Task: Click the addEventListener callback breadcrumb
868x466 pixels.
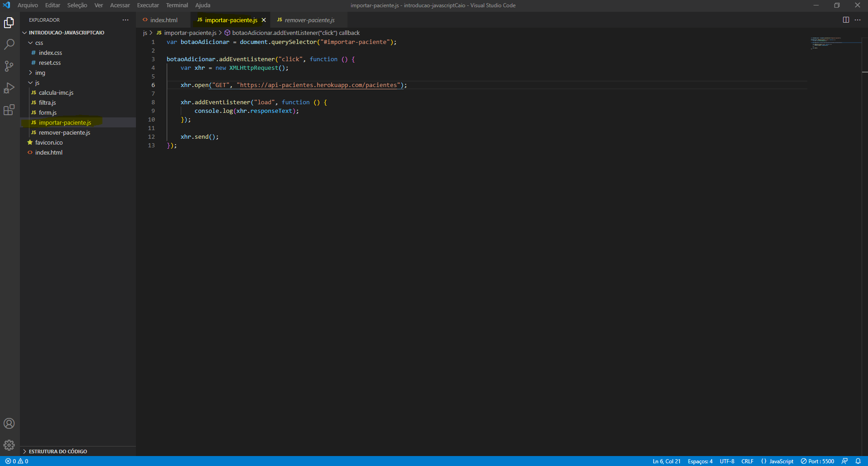Action: click(x=292, y=33)
